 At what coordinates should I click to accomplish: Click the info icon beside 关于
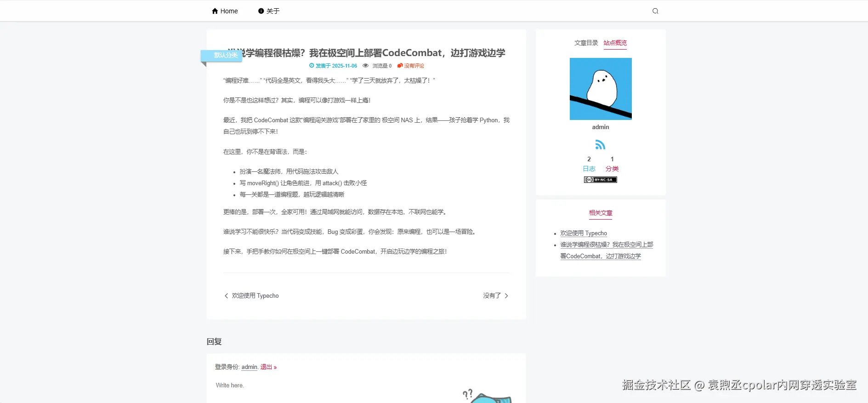[261, 11]
